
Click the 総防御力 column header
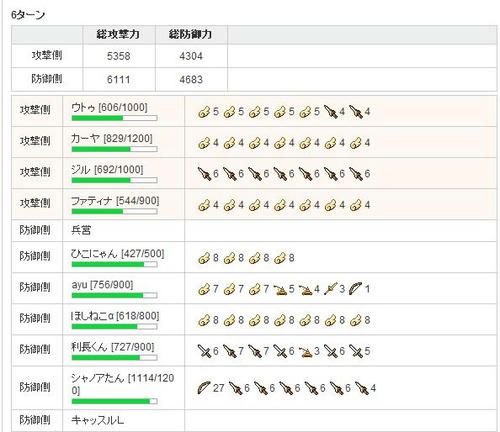(x=191, y=34)
